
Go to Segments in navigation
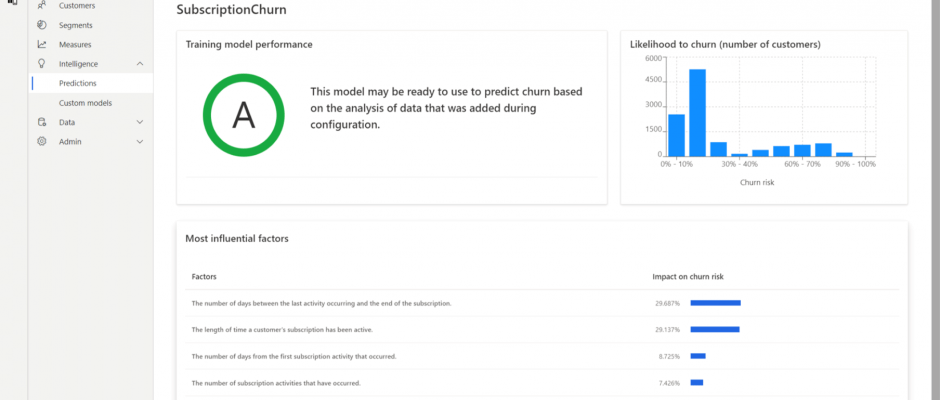[x=76, y=25]
